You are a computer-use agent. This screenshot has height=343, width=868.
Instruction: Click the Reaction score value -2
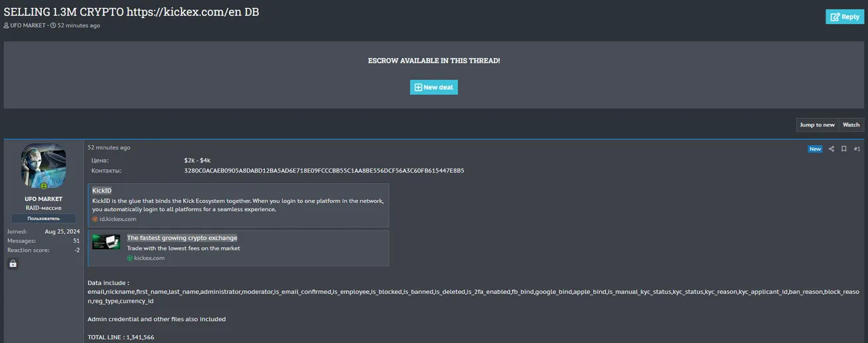[x=77, y=250]
